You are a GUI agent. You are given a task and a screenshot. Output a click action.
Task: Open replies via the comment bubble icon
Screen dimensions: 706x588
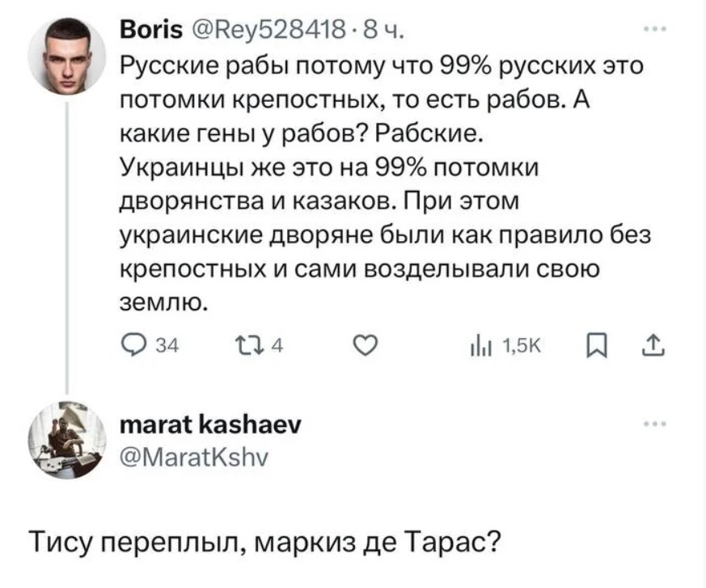(x=133, y=346)
